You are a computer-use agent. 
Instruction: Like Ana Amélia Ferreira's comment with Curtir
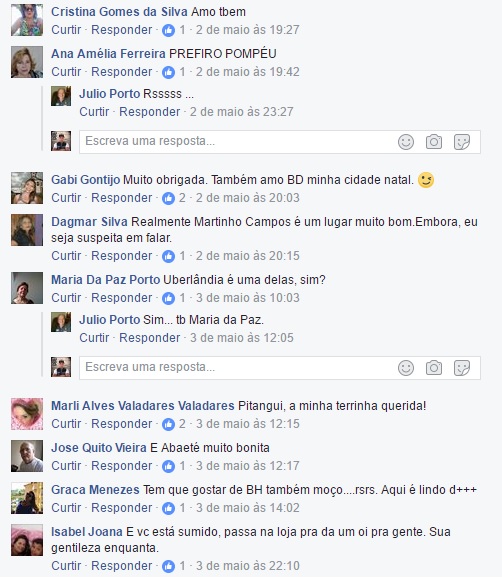pos(66,72)
